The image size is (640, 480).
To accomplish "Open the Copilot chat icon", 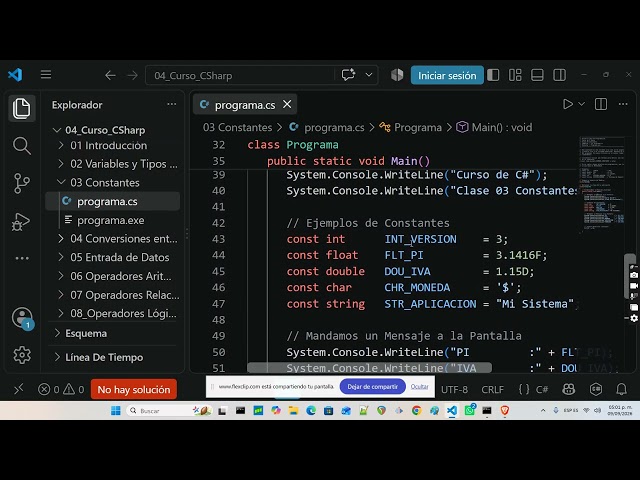I will tap(348, 75).
